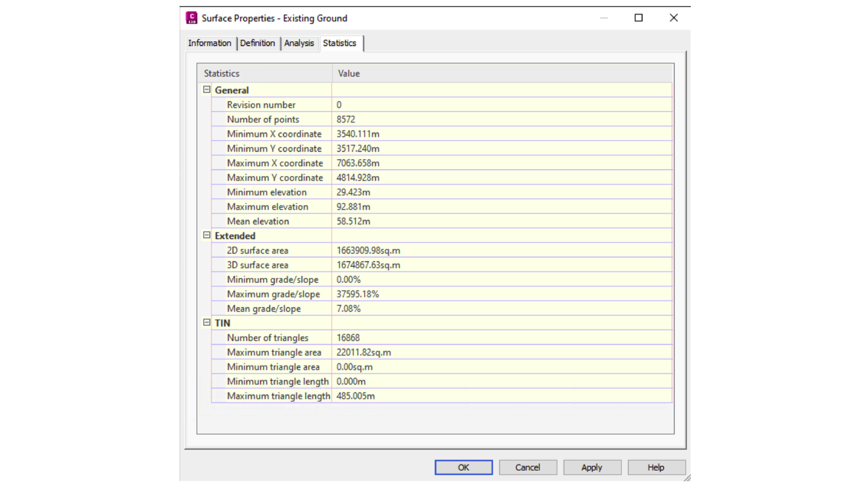Select the Maximum elevation value 92.881m
Viewport: 868px width, 491px height.
[353, 207]
